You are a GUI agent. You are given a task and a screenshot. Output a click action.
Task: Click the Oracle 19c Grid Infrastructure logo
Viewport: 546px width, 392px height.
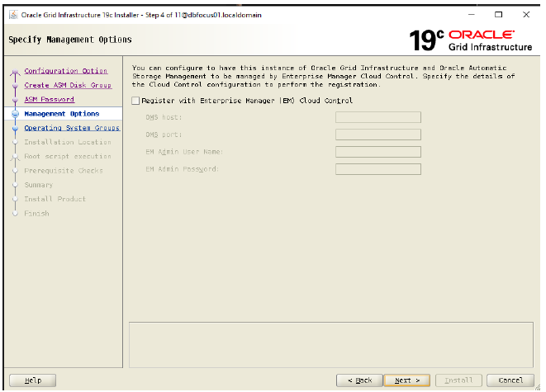[x=471, y=40]
